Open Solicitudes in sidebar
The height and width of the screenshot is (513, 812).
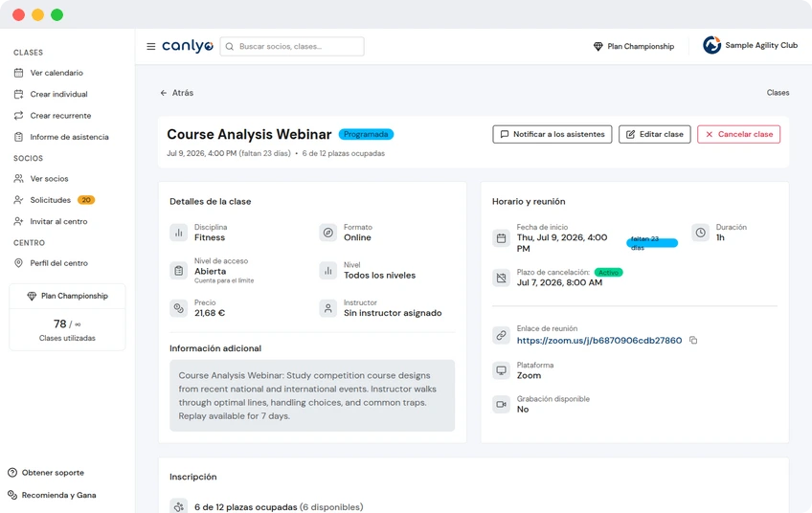[50, 200]
